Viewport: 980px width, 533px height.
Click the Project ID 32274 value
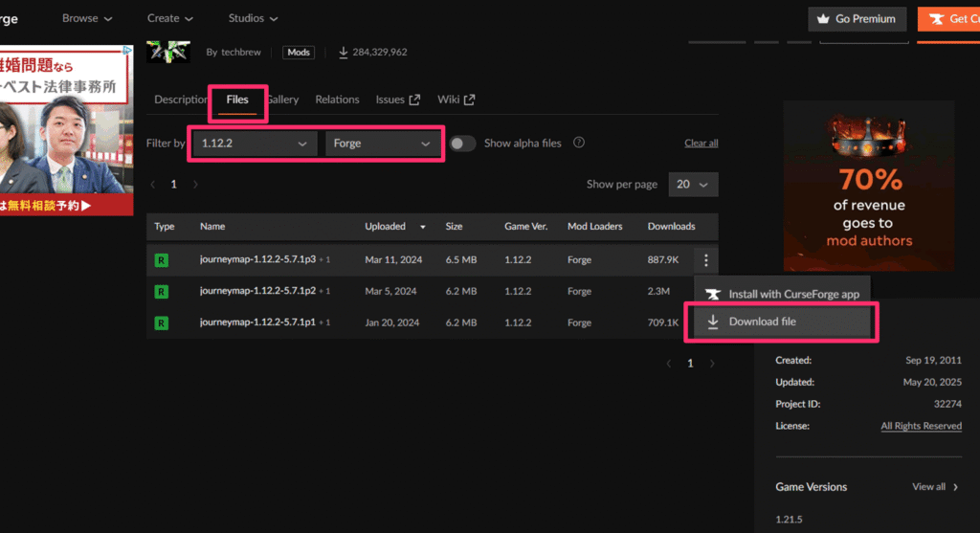point(947,404)
